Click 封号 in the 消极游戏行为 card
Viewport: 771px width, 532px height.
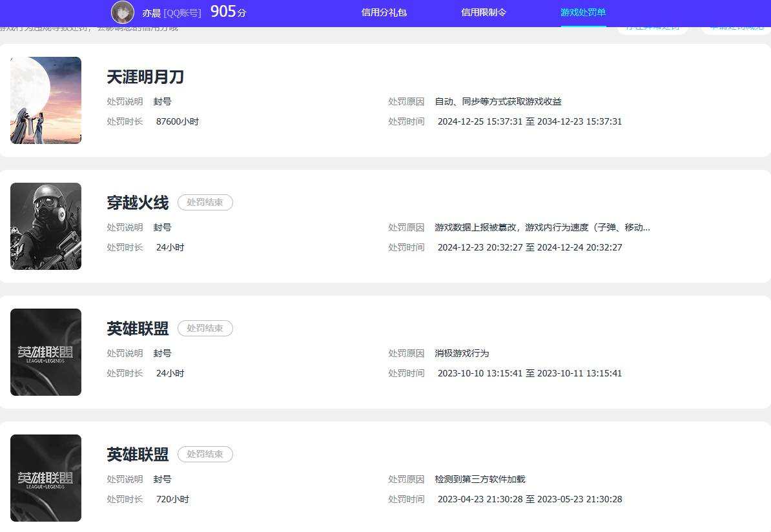(x=162, y=354)
